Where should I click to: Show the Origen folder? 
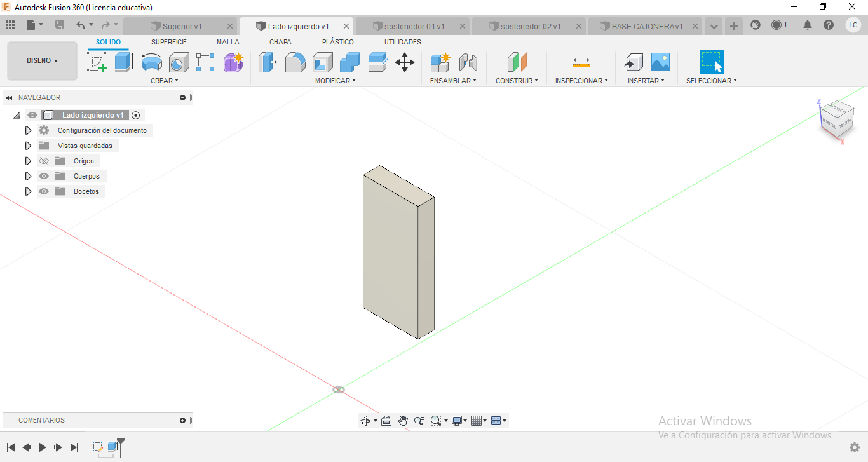(44, 161)
